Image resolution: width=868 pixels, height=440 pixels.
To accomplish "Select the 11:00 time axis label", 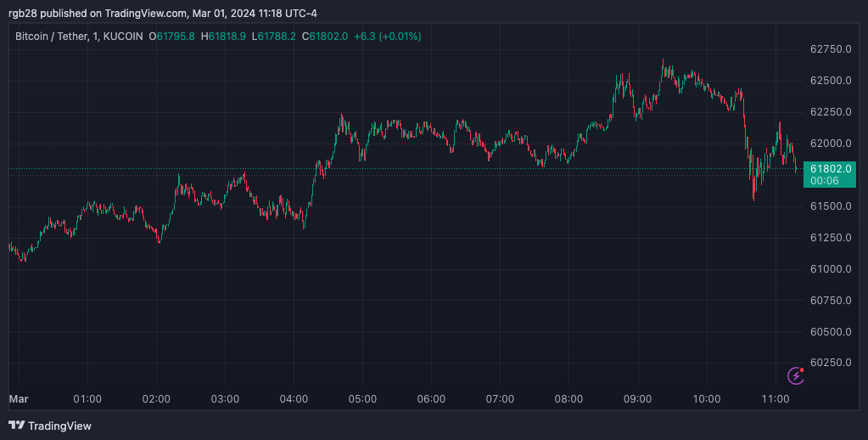I will [775, 398].
